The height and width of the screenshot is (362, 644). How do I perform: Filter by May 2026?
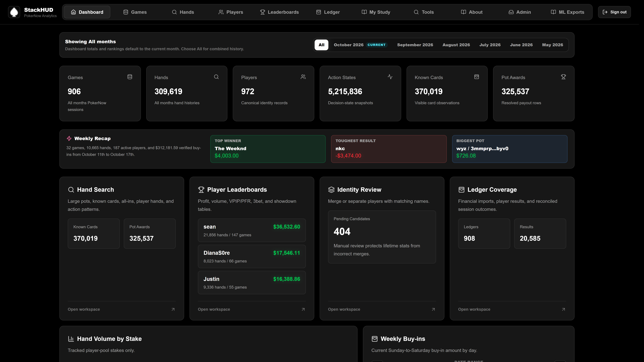553,45
